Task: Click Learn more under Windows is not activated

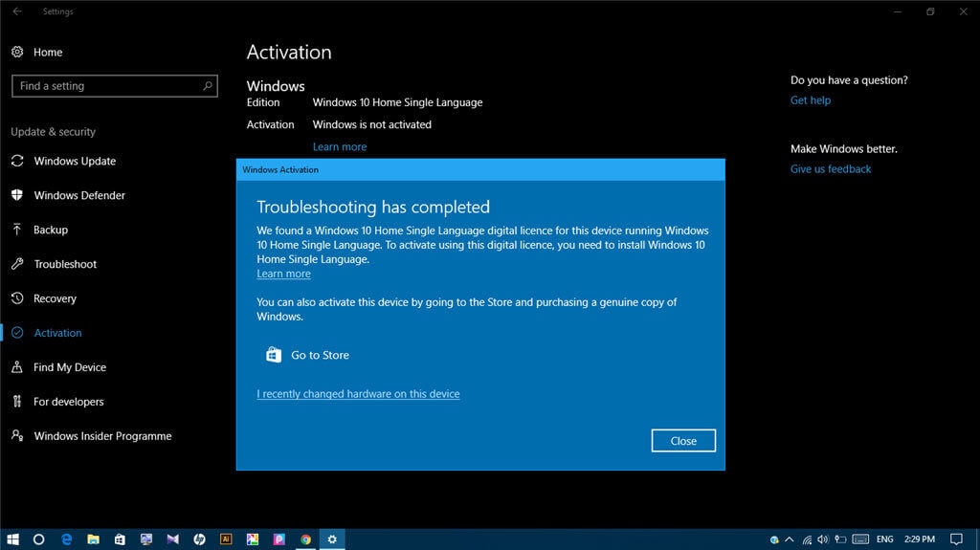Action: [x=340, y=146]
